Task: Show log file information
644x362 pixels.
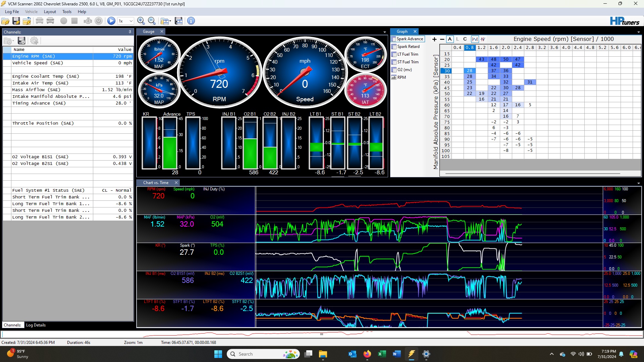Action: click(191, 21)
